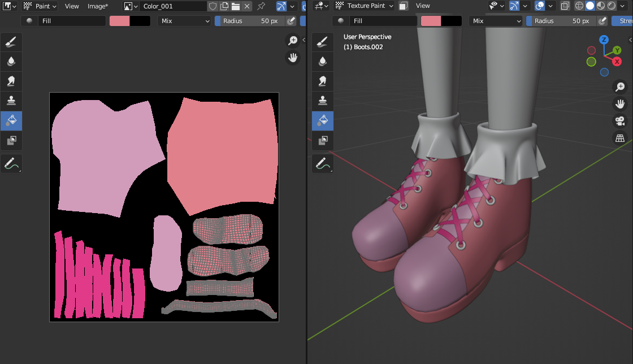This screenshot has width=633, height=364.
Task: Select the Fill bucket tool in the image editor
Action: point(11,120)
